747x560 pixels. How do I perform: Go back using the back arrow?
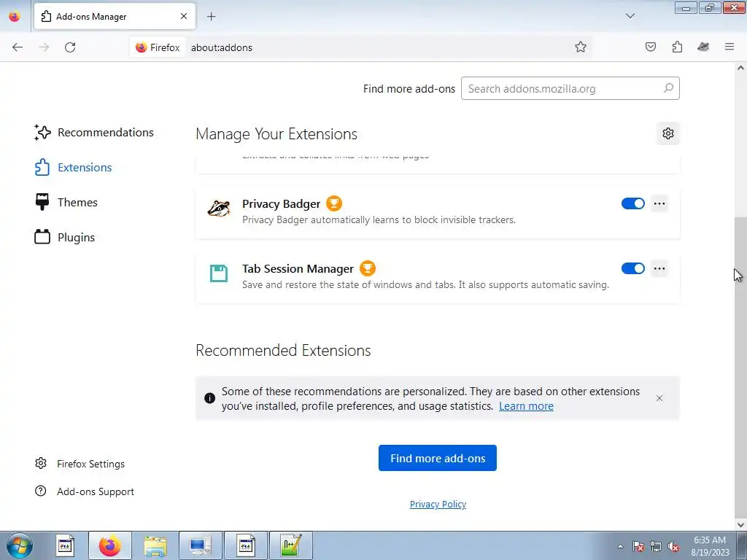pyautogui.click(x=18, y=47)
